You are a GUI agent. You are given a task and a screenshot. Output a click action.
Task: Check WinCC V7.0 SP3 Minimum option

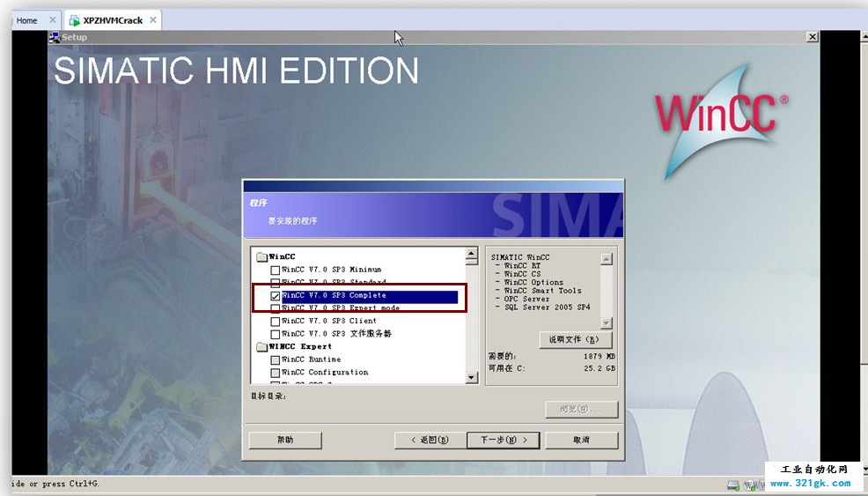tap(276, 270)
